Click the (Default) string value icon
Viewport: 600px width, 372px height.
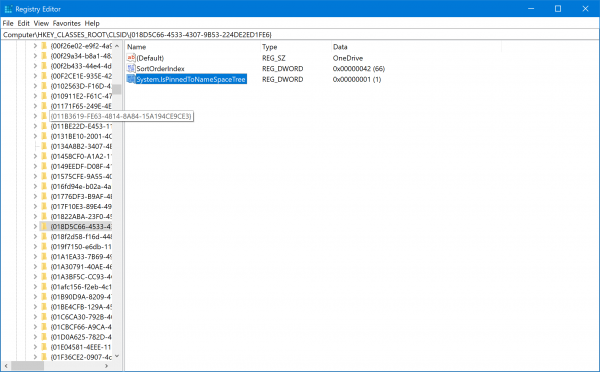point(131,58)
